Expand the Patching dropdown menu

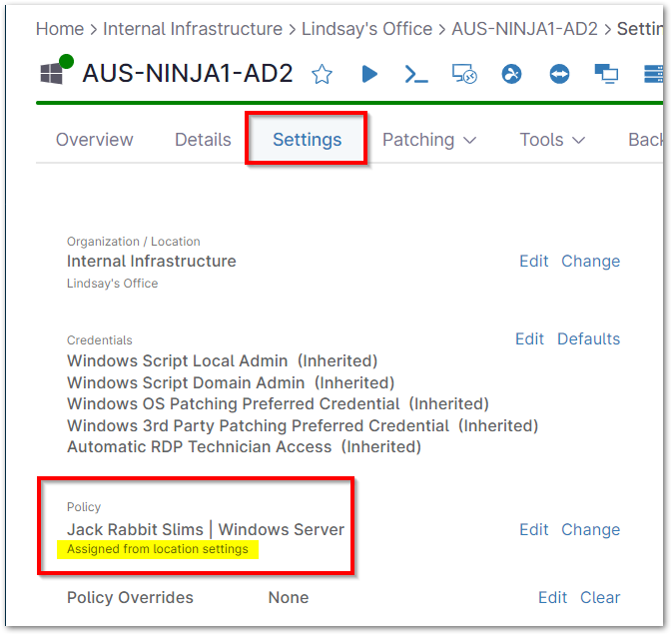click(x=429, y=140)
